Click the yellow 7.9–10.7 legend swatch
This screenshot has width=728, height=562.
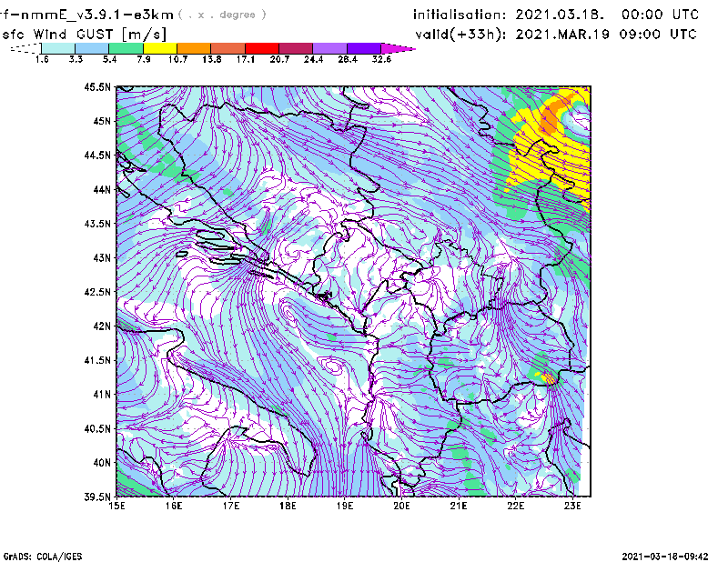pyautogui.click(x=160, y=48)
